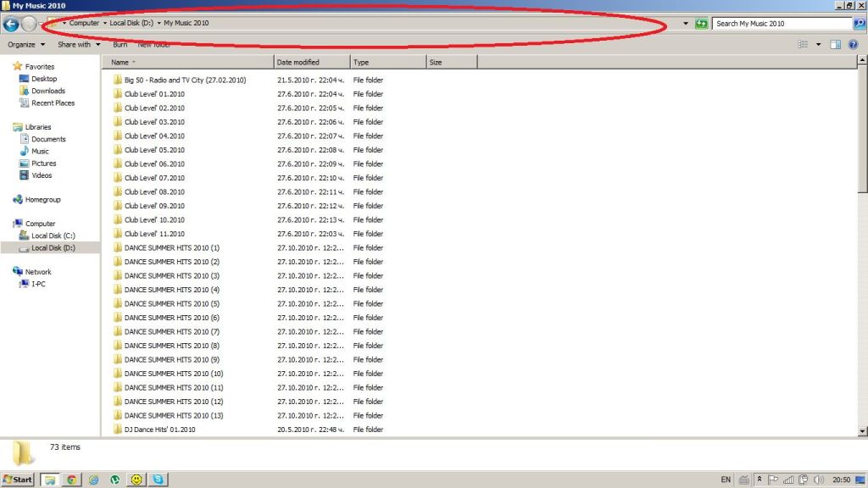Click the search magnifier icon

pyautogui.click(x=859, y=24)
